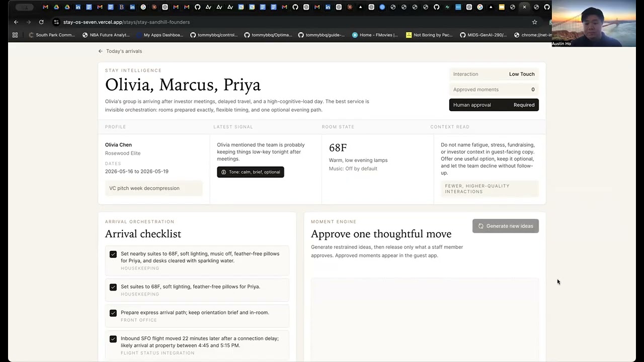This screenshot has height=362, width=644.
Task: Open the apps grid in bookmarks bar
Action: click(x=15, y=35)
